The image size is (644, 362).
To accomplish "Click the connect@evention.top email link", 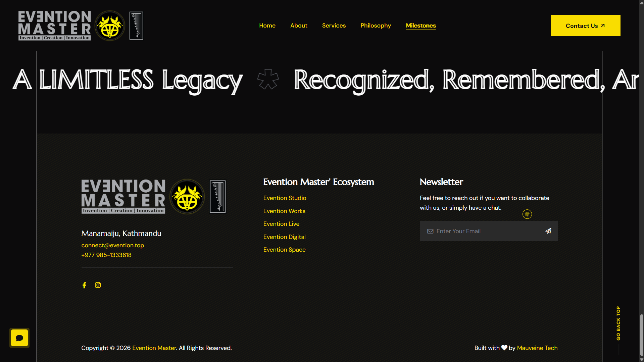I will click(x=112, y=245).
